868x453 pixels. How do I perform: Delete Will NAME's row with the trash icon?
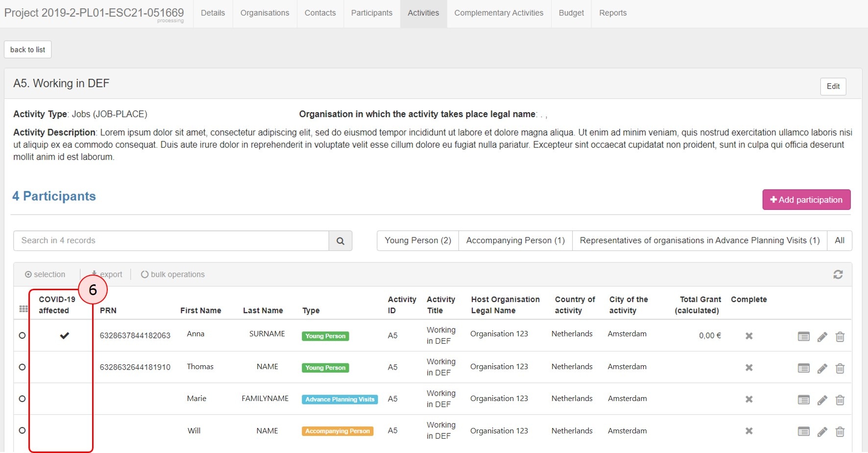[840, 431]
